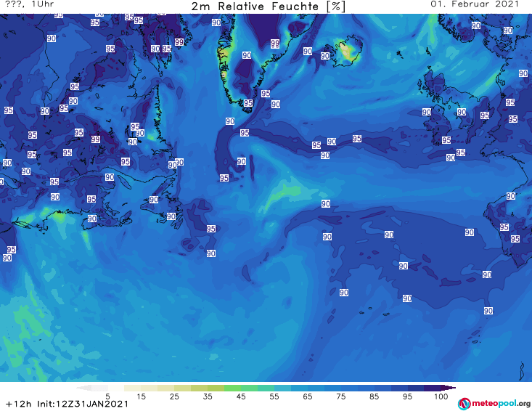This screenshot has height=411, width=532.
Task: Click the date '01. Februar 2021'
Action: 475,4
